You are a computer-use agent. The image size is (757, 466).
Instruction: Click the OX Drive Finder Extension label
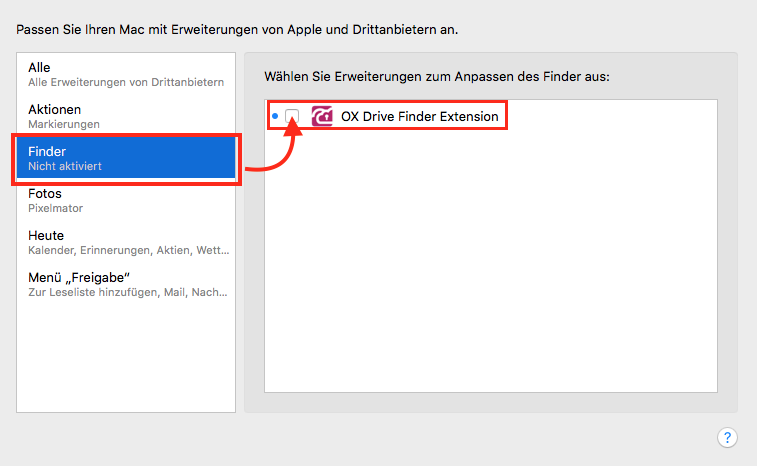420,116
